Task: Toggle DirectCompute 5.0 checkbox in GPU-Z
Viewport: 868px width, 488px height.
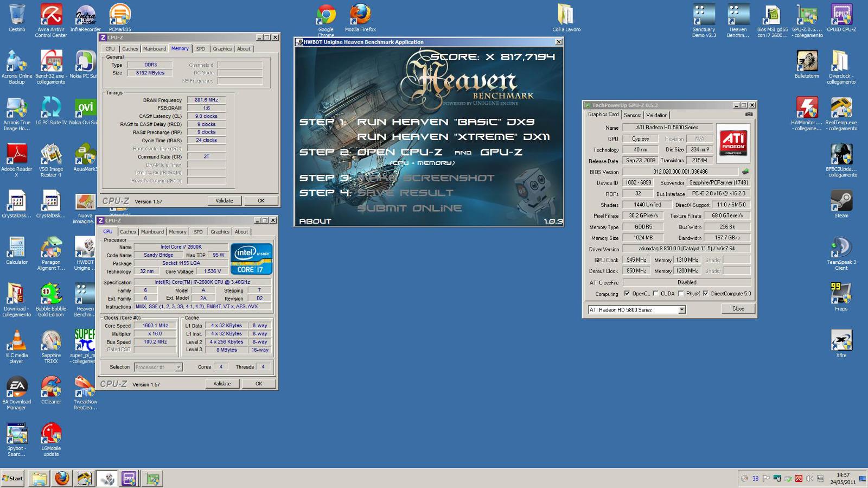Action: coord(706,294)
